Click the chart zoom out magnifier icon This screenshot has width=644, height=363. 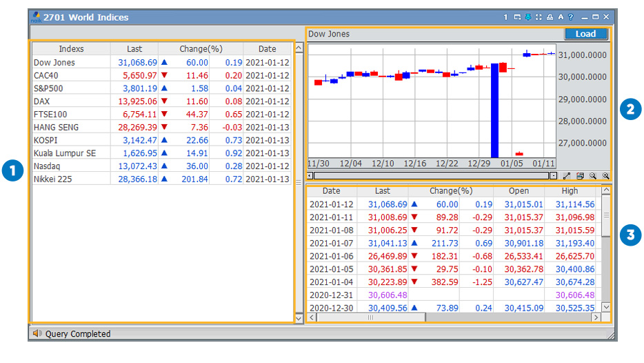[592, 176]
